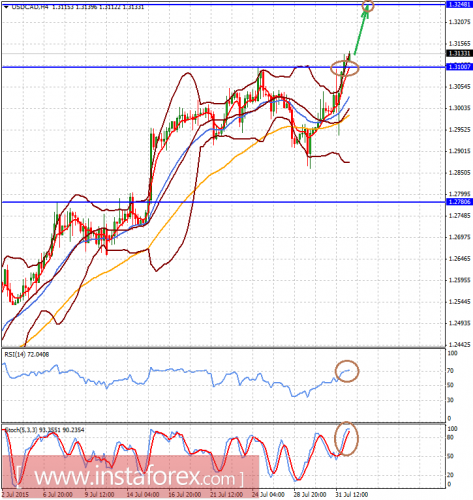
Task: Click the 1.31007 blue horizontal line label
Action: [459, 67]
